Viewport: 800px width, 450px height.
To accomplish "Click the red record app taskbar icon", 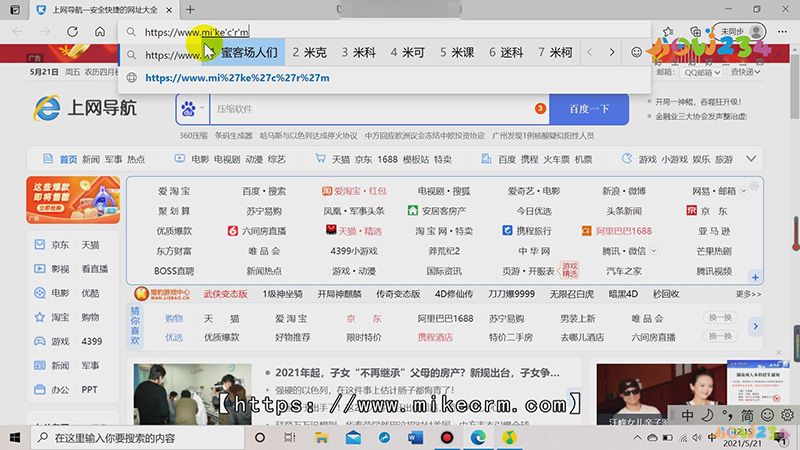I will click(447, 438).
